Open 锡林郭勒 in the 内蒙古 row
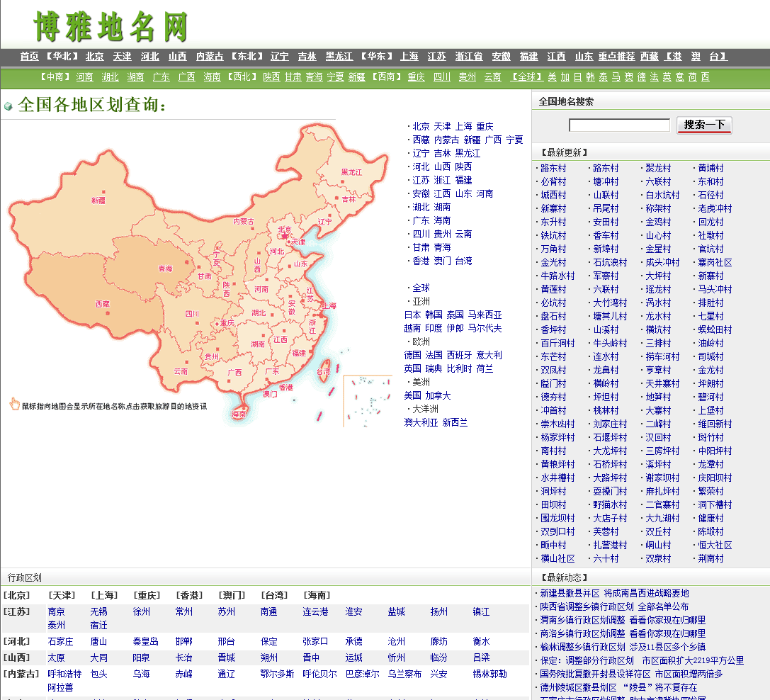Screen dimensions: 770x700 point(489,674)
